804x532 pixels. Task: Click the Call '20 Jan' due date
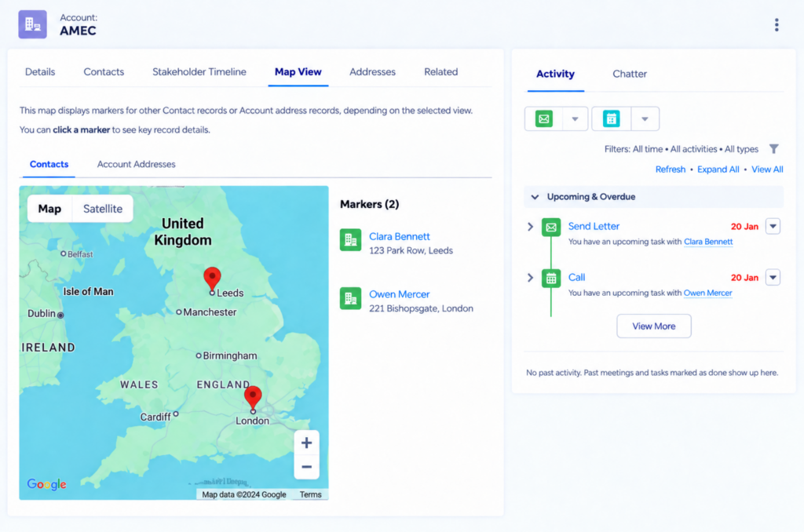click(x=744, y=278)
